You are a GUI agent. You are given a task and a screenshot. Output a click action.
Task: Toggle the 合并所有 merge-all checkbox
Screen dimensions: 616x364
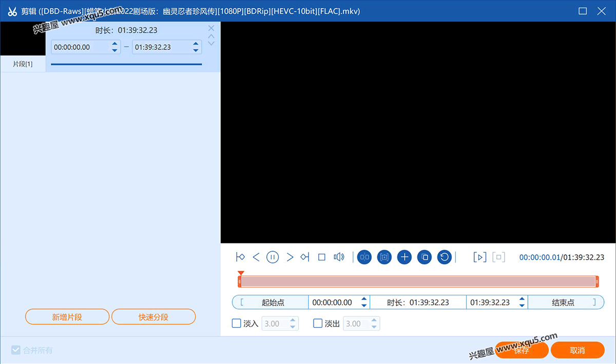point(16,351)
